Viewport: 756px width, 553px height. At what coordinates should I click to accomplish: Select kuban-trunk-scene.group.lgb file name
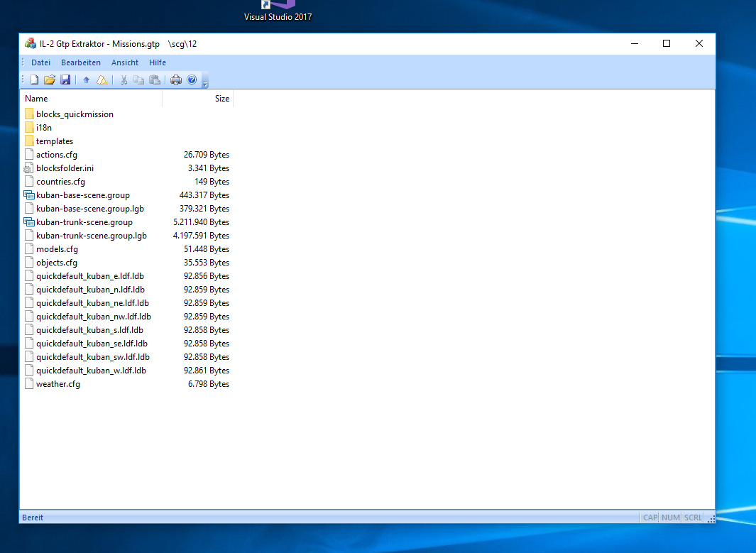point(92,236)
